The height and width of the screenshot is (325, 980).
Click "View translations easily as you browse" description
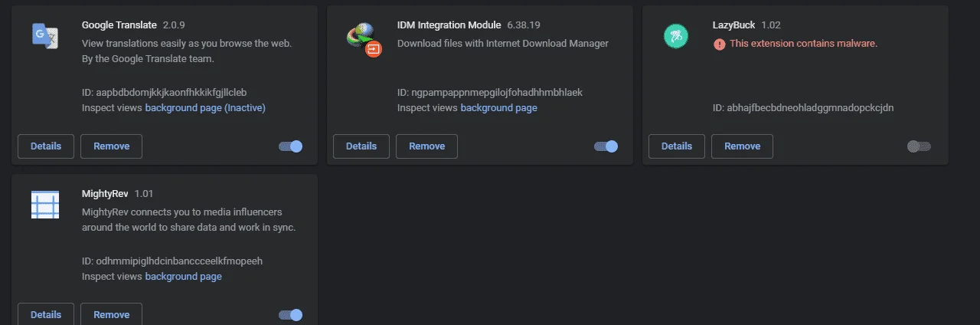(187, 44)
